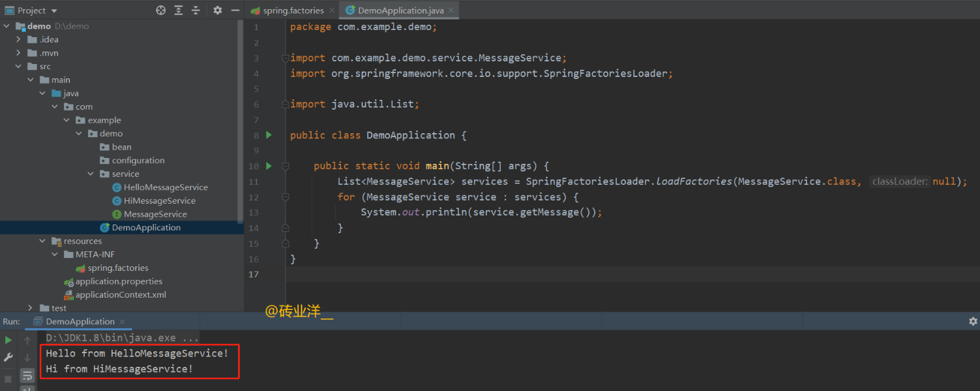Toggle soft-wrap in the Run console
Screen dimensions: 980x391
(x=27, y=375)
